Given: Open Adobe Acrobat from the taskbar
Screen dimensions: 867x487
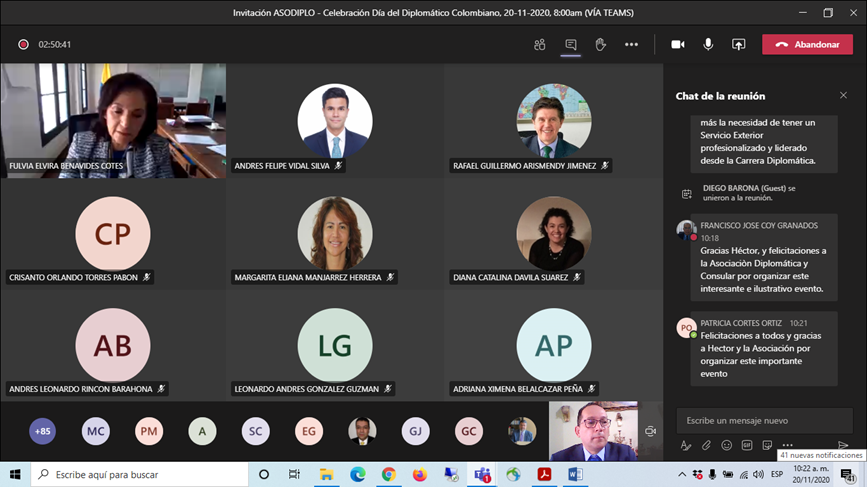Looking at the screenshot, I should tap(544, 475).
